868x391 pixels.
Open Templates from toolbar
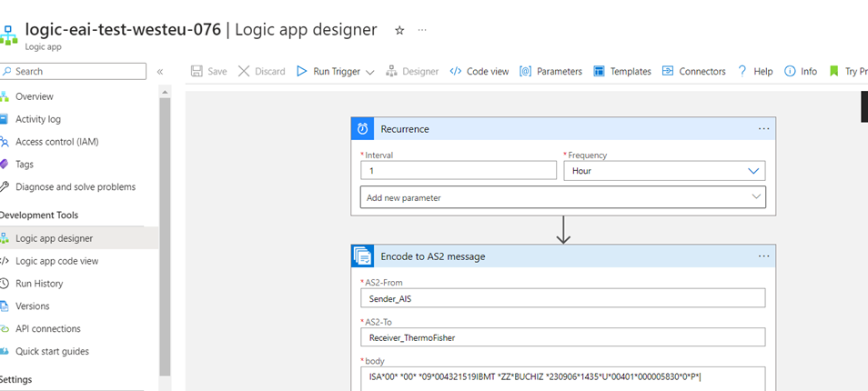[x=622, y=71]
